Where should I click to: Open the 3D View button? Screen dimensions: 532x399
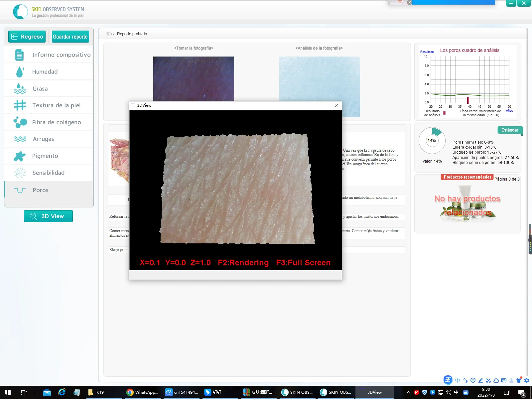coord(48,216)
